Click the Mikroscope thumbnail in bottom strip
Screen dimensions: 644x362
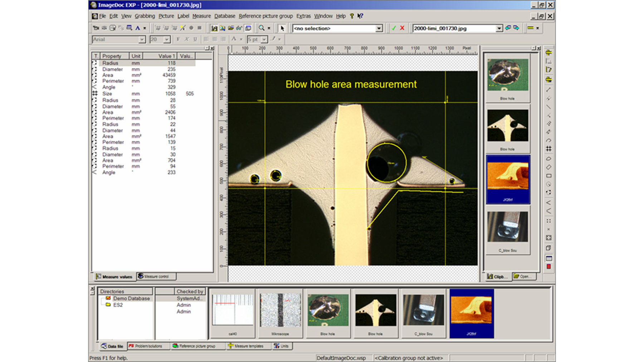click(280, 310)
